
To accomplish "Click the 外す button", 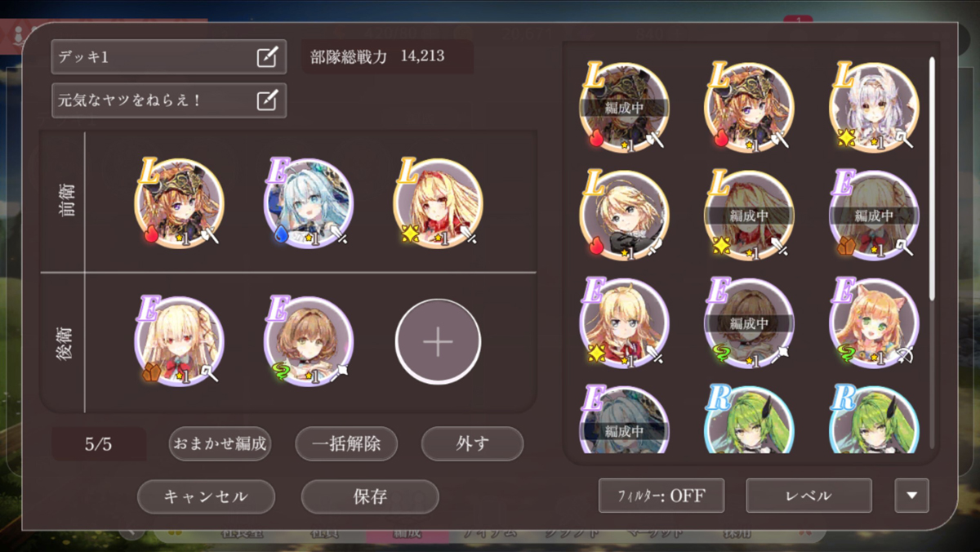I will 472,444.
